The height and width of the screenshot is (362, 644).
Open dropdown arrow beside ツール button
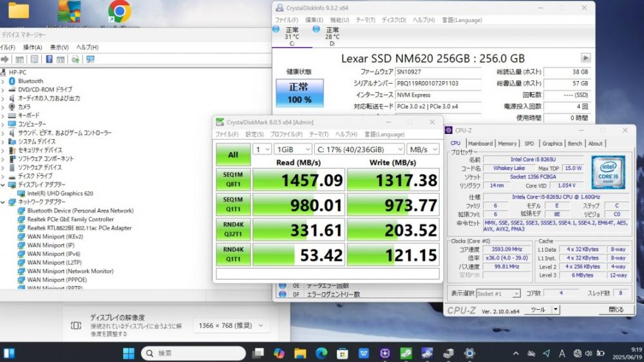(555, 310)
